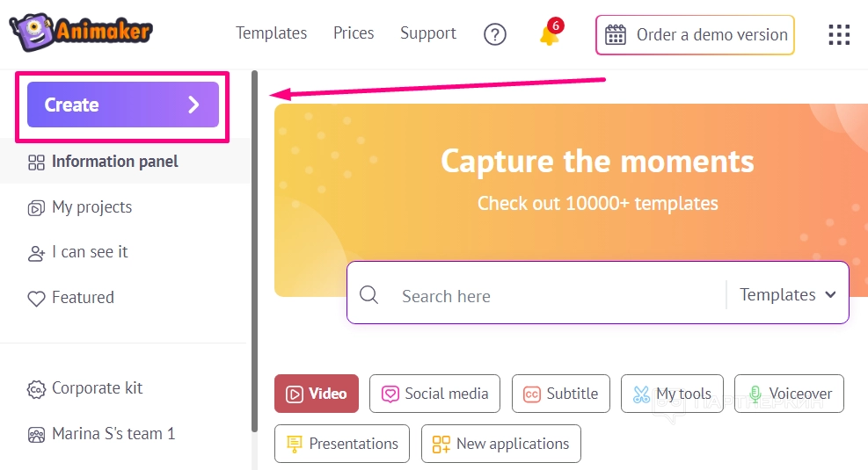Click the search magnifier icon
Screen dimensions: 868x470
point(369,295)
